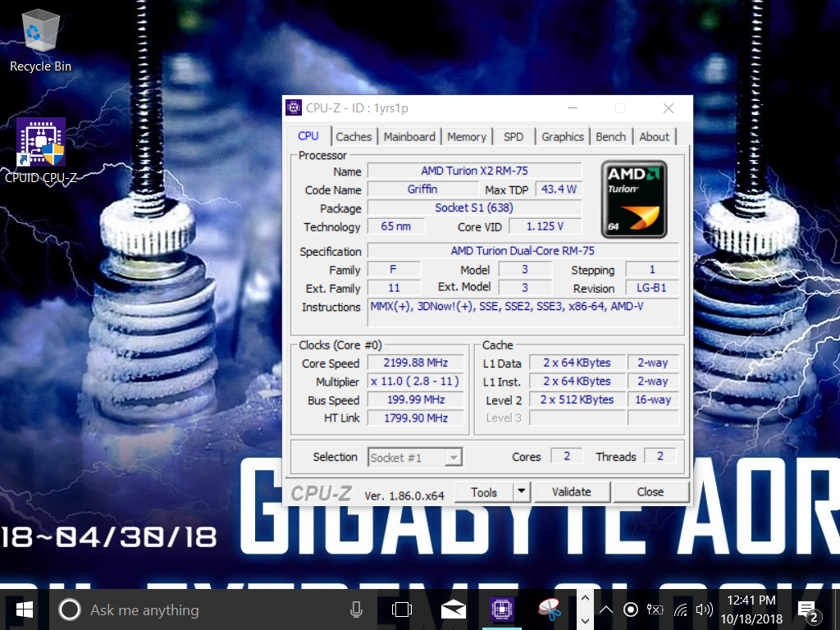Open the Snipping Tool taskbar icon

pos(550,609)
